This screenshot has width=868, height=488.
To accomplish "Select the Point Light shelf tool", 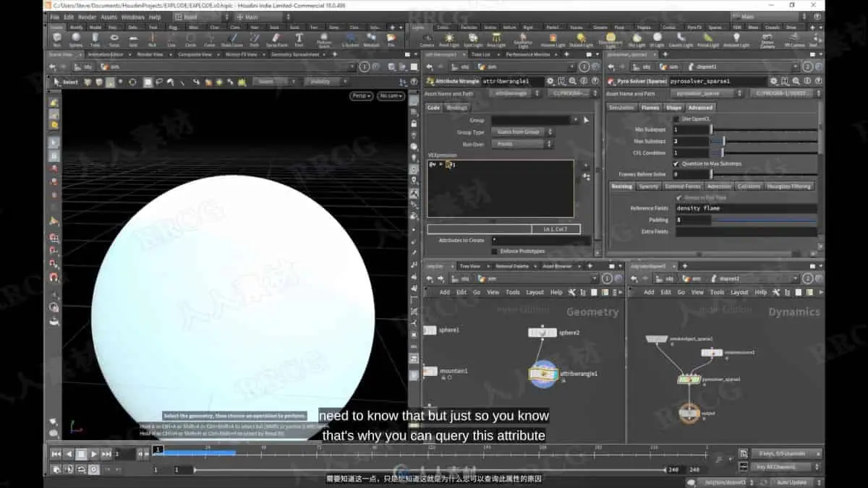I will (x=449, y=39).
